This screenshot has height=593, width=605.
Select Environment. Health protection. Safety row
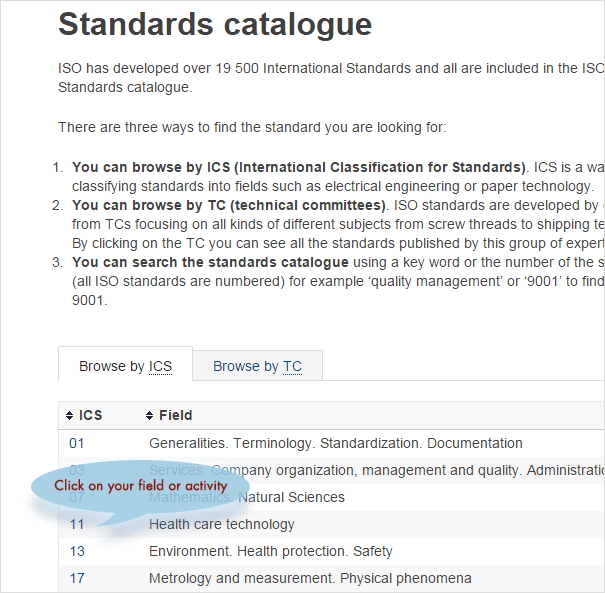point(270,551)
